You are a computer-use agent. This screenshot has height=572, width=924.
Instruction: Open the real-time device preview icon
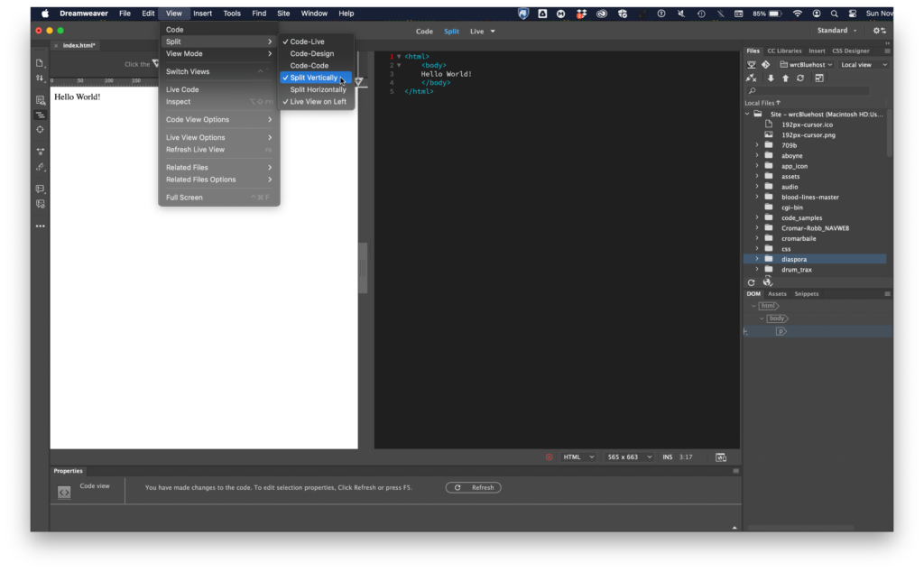coord(720,457)
